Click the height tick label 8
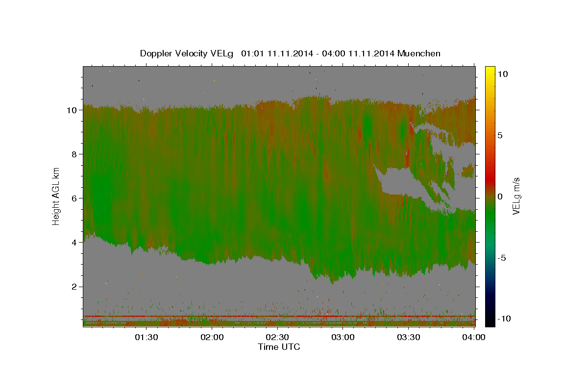This screenshot has height=392, width=588. click(x=74, y=154)
